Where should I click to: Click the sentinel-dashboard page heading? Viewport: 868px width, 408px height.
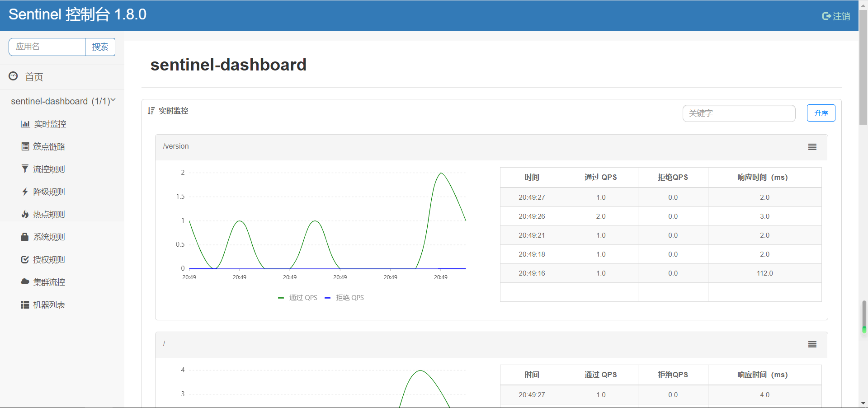click(228, 65)
